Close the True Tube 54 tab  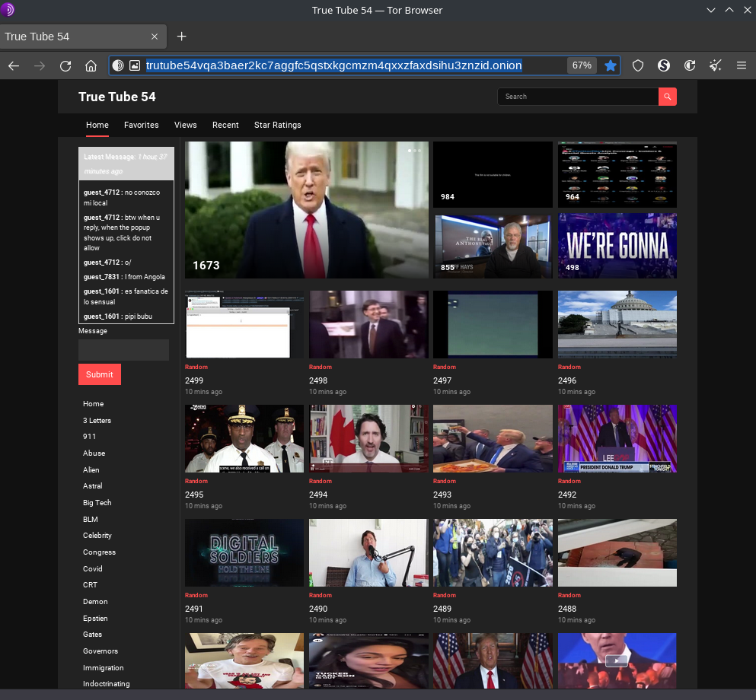155,37
